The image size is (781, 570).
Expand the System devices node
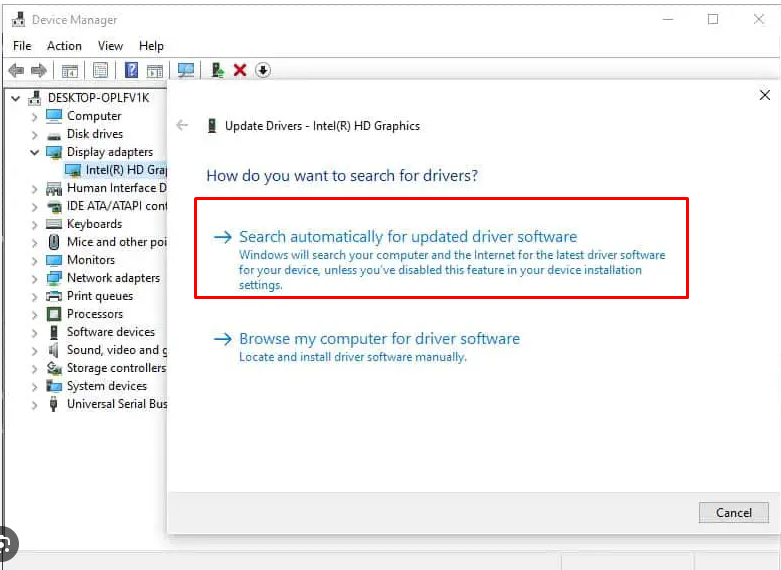point(34,387)
